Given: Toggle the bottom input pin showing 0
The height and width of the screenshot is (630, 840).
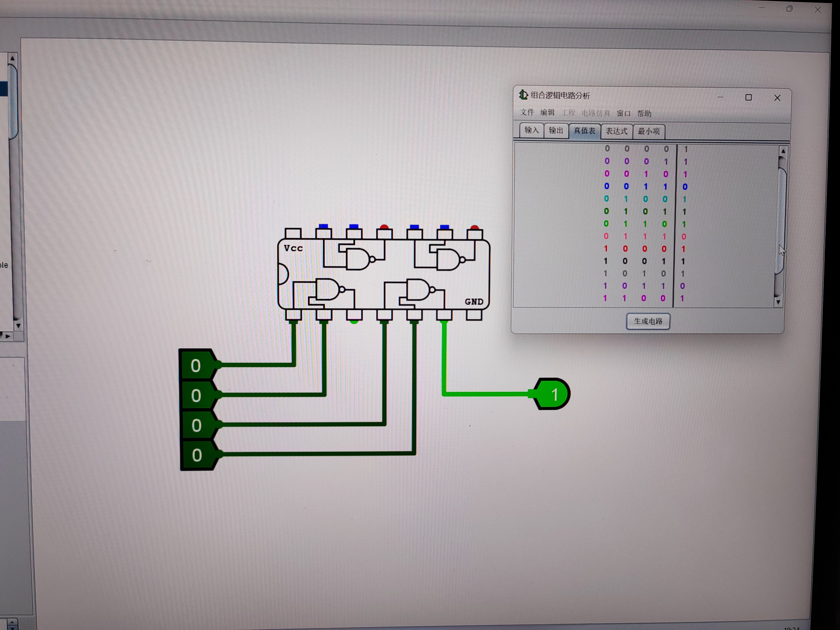Looking at the screenshot, I should point(197,455).
